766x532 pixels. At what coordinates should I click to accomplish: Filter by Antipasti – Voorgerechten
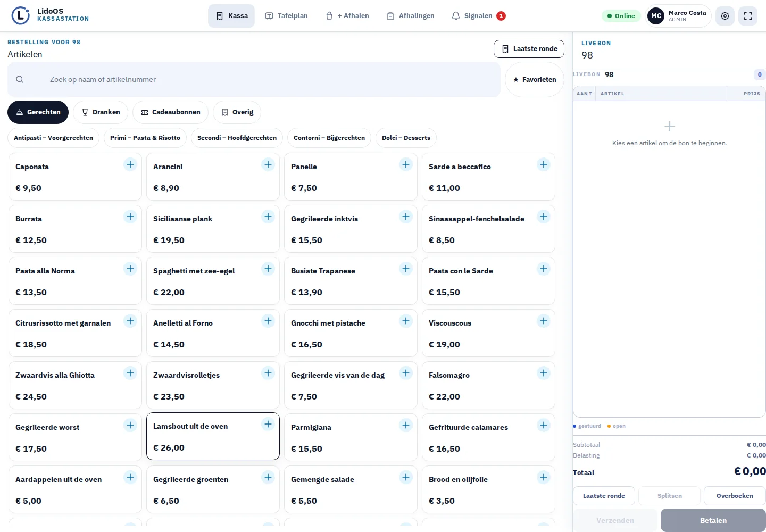pos(53,138)
